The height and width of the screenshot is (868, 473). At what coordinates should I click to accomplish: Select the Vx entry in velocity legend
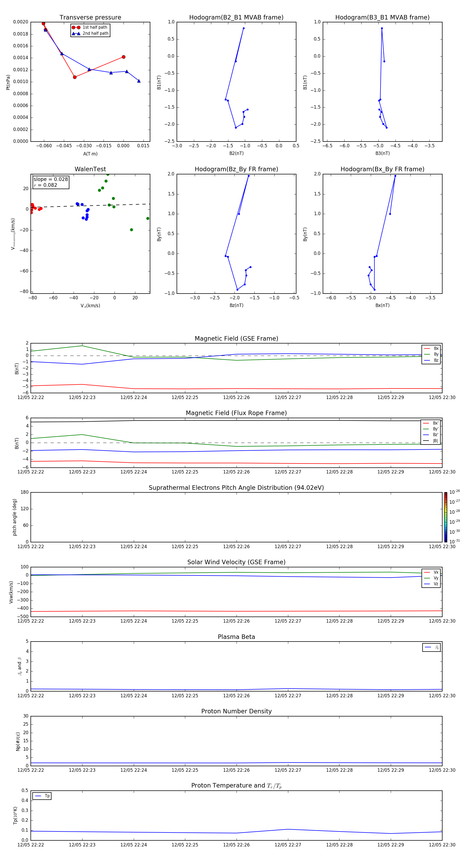coord(431,572)
